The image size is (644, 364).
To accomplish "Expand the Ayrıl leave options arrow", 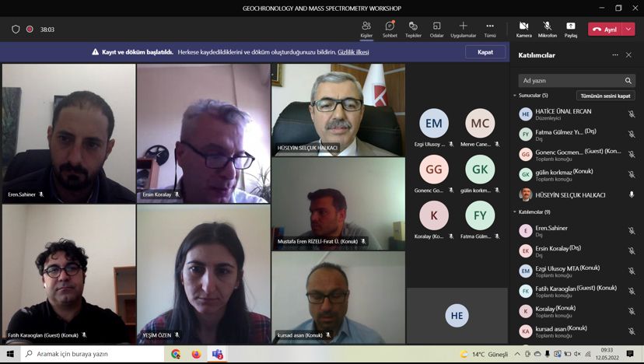I will (628, 29).
